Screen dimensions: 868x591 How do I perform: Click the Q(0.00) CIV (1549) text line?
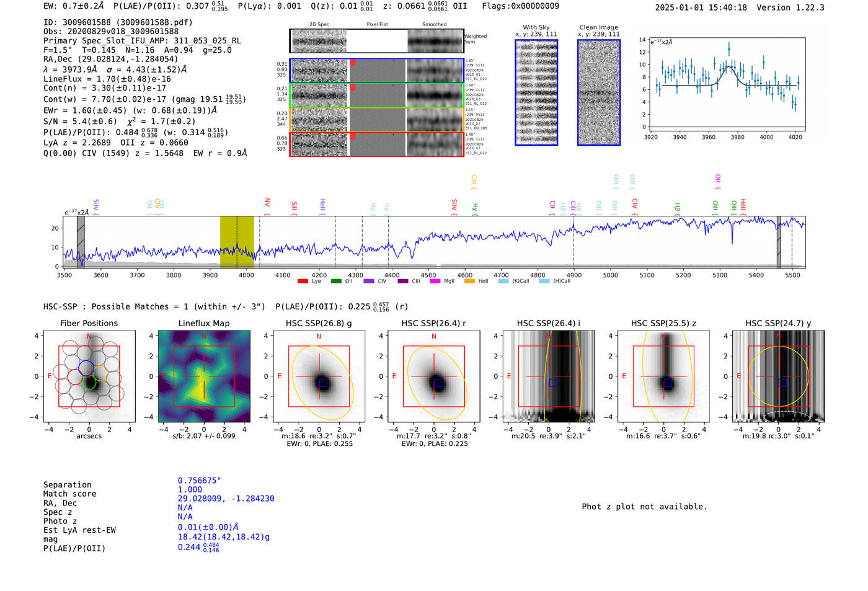pos(145,153)
